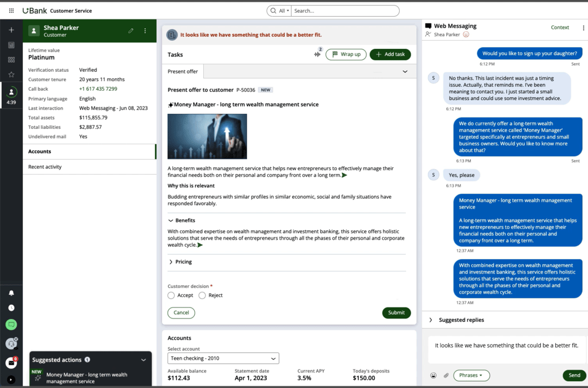This screenshot has width=588, height=388.
Task: Select the Reject customer decision option
Action: (202, 295)
